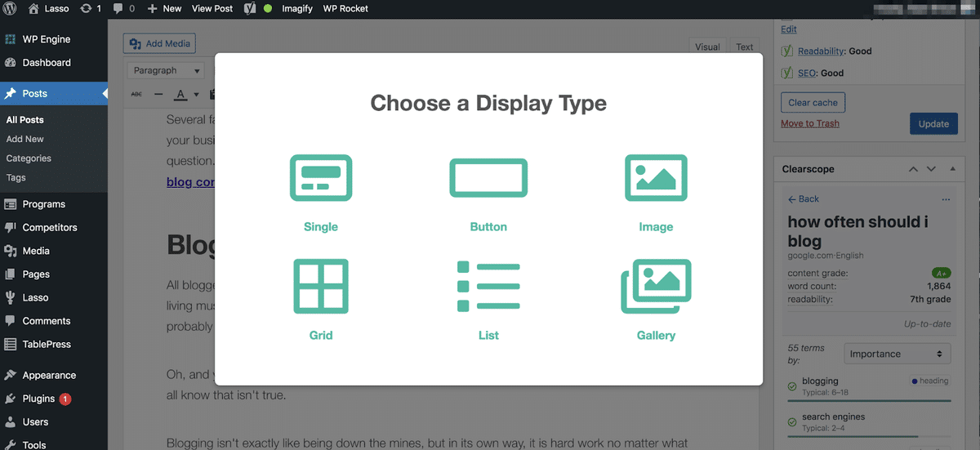Click the Yoast icon in admin bar
Viewport: 980px width, 450px height.
point(252,8)
